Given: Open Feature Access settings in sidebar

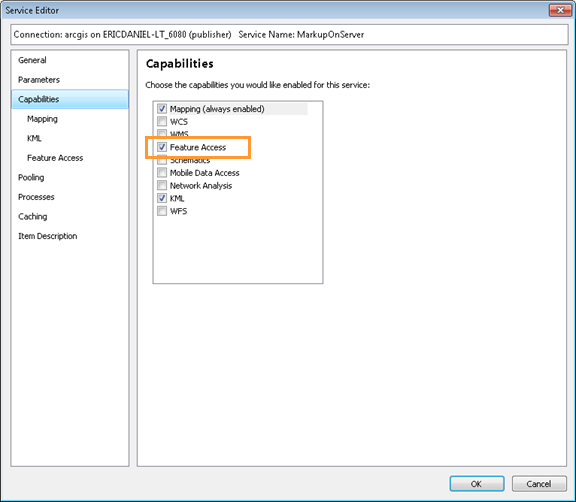Looking at the screenshot, I should click(55, 158).
